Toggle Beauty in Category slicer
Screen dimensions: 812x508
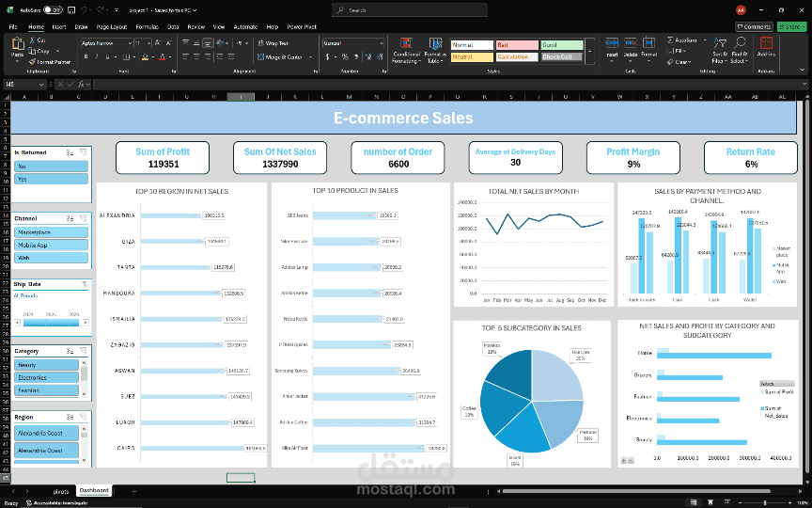coord(46,365)
